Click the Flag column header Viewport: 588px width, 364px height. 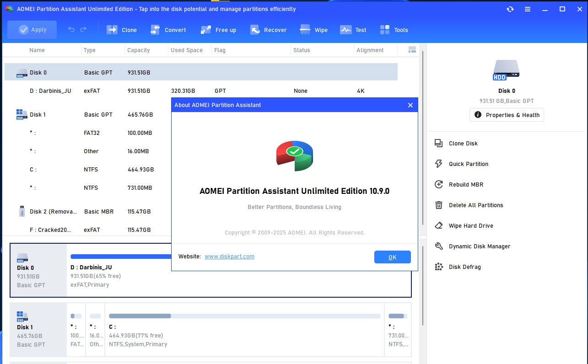coord(220,50)
